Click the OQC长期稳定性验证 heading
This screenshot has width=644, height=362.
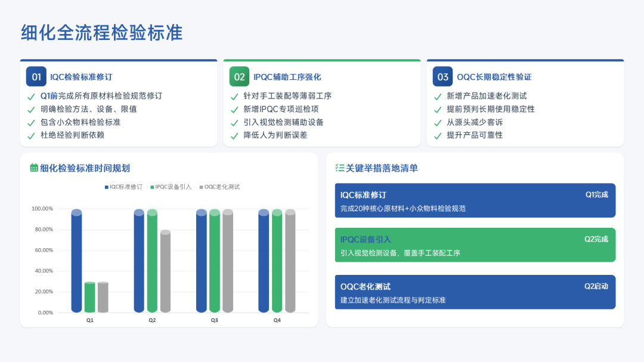coord(494,77)
